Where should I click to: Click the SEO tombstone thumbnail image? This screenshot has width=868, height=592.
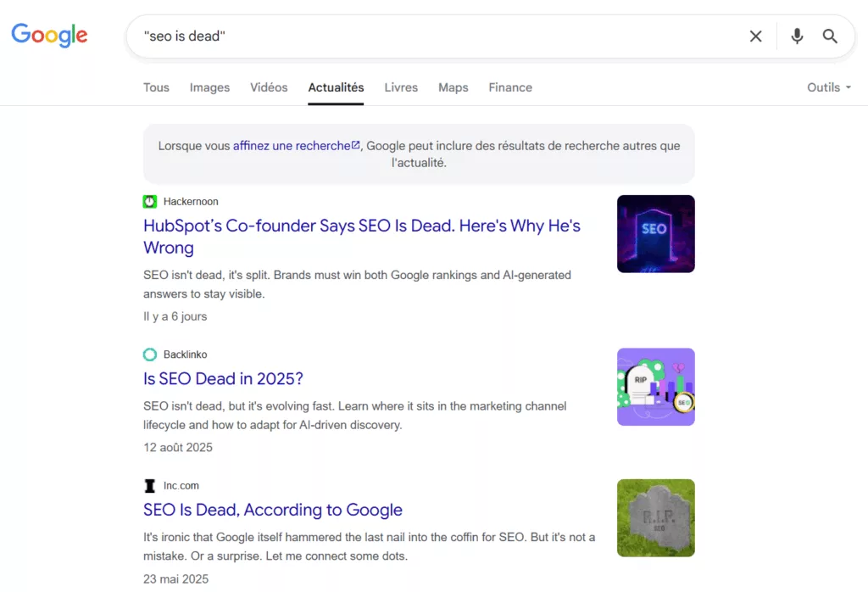coord(655,234)
